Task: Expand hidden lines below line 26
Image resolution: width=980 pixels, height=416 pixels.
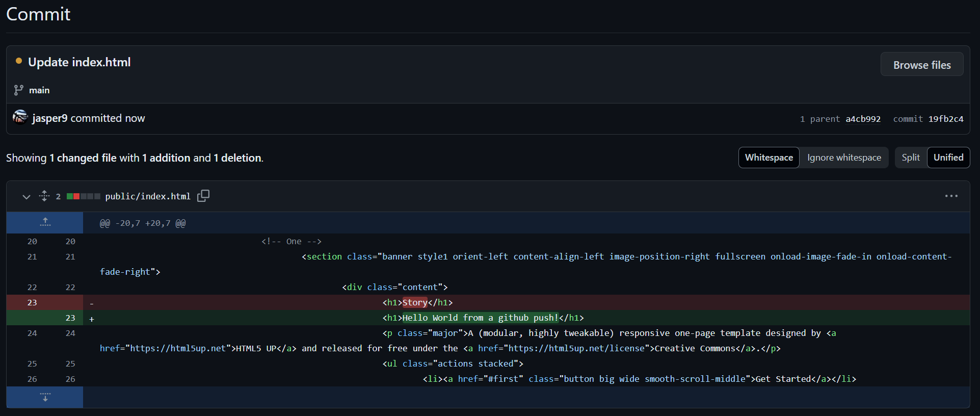Action: 45,397
